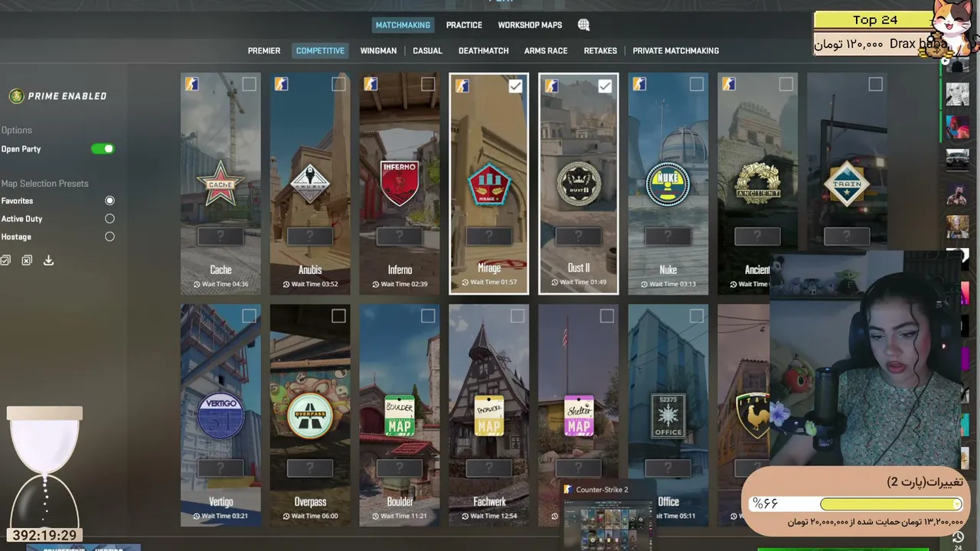980x551 pixels.
Task: Open the Workshop Maps tab
Action: click(530, 25)
